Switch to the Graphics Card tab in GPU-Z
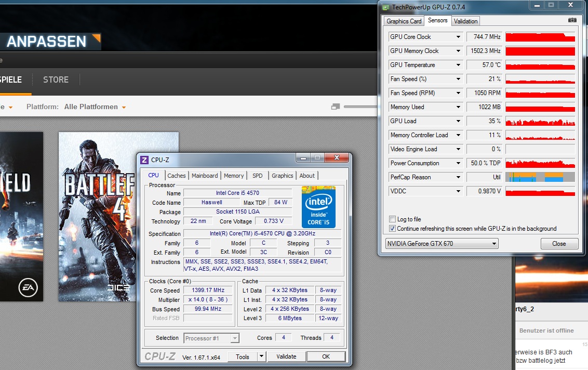 click(x=404, y=21)
